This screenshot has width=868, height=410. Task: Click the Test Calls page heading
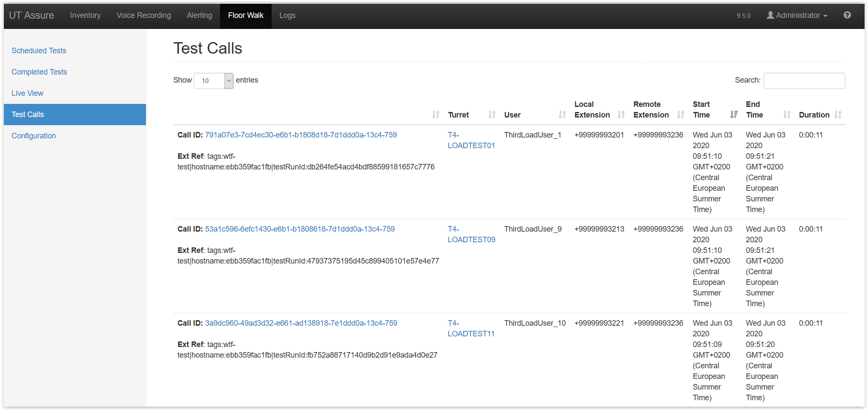tap(208, 49)
